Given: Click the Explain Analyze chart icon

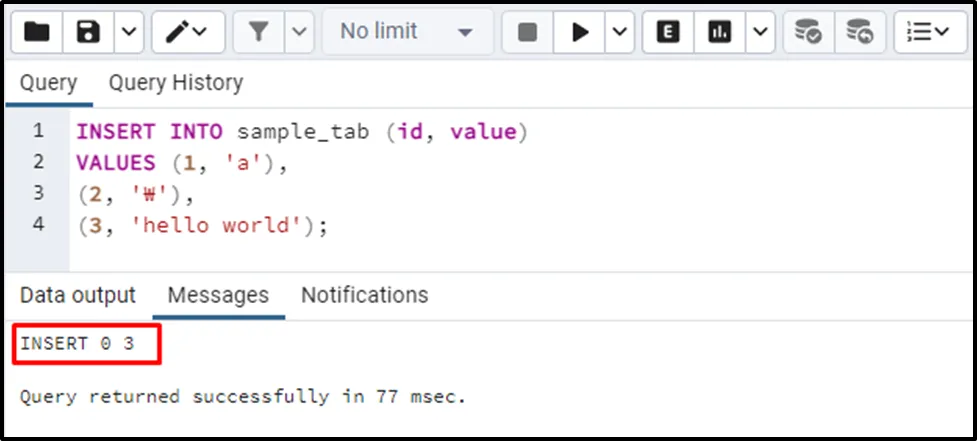Looking at the screenshot, I should coord(720,32).
